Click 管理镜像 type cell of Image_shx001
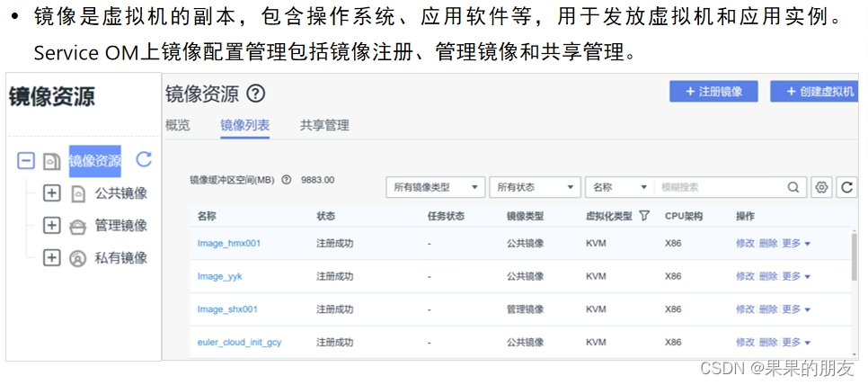The height and width of the screenshot is (385, 868). tap(525, 309)
